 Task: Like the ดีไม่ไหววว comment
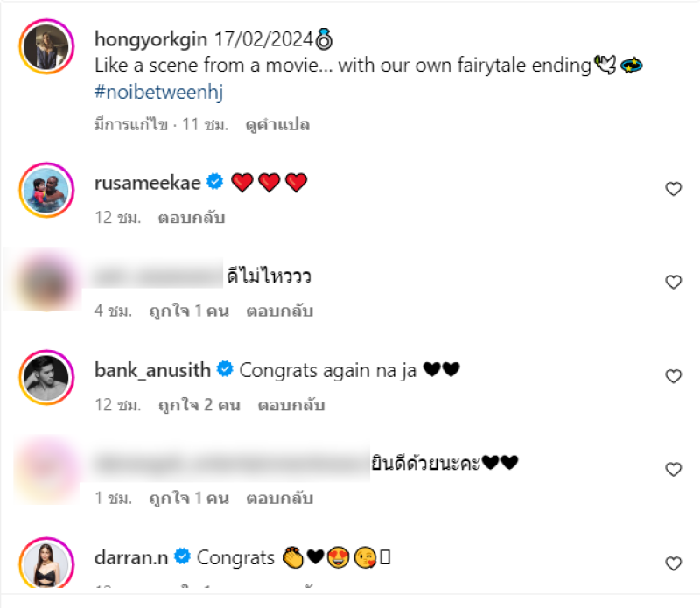673,282
